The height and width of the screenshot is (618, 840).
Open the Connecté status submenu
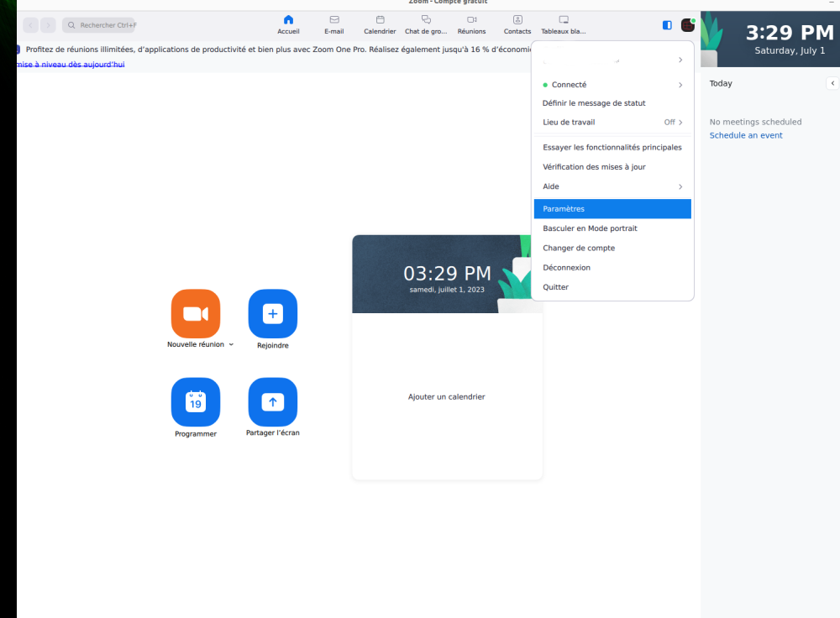612,85
